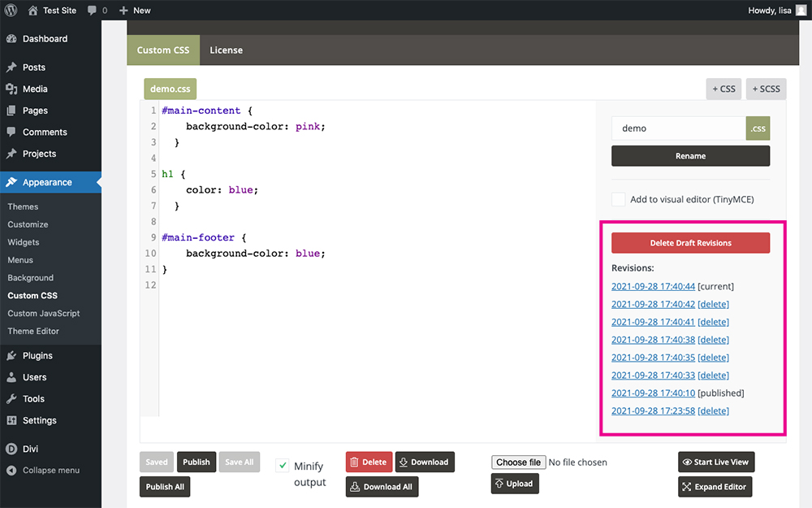Delete the 17:40:35 revision
Screen dimensions: 812x508
[x=713, y=358]
